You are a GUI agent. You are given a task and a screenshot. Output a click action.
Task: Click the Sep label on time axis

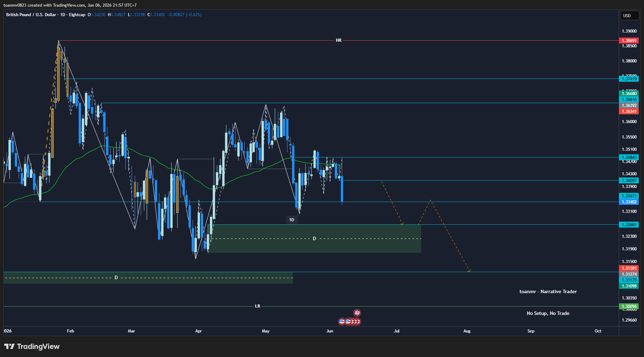coord(531,331)
